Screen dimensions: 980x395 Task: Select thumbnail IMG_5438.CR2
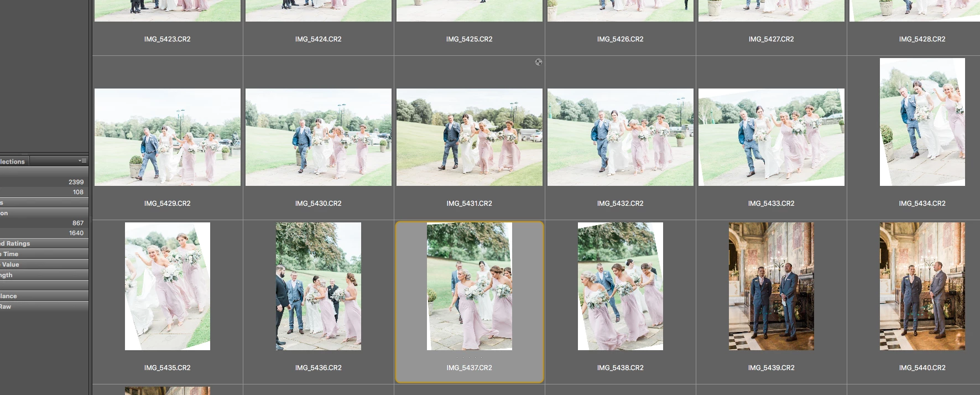(621, 286)
